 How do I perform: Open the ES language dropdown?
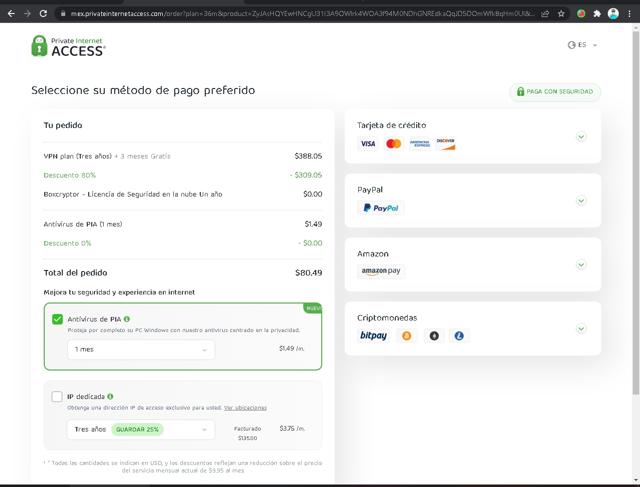pyautogui.click(x=582, y=45)
